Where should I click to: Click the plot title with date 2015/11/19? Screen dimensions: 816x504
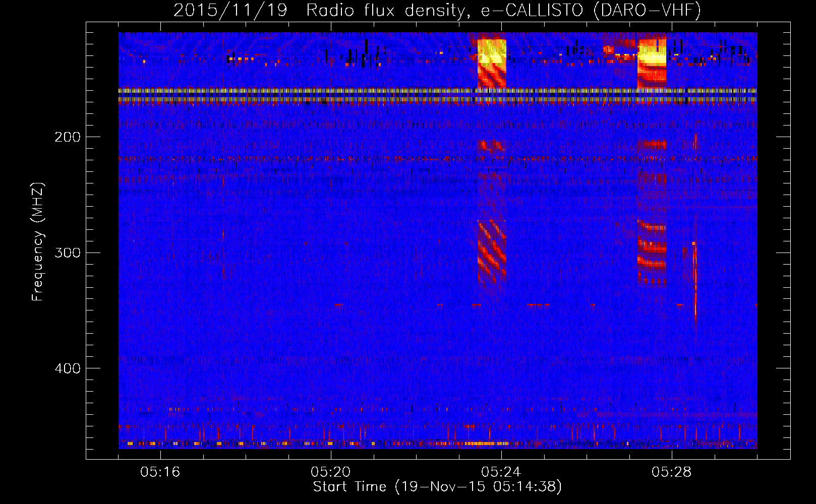click(x=437, y=10)
